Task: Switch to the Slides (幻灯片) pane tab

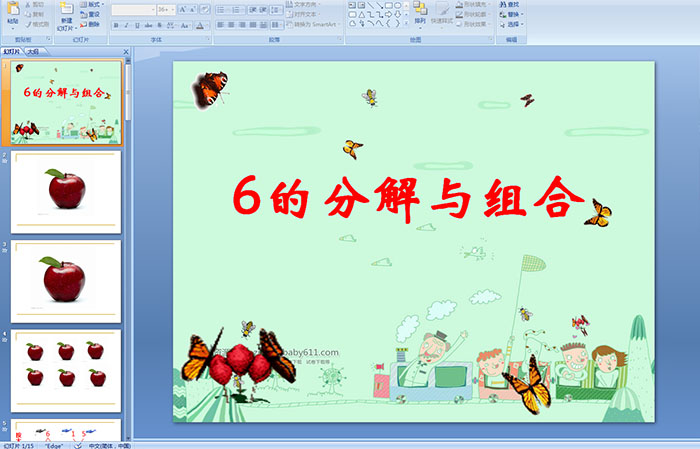Action: point(12,51)
